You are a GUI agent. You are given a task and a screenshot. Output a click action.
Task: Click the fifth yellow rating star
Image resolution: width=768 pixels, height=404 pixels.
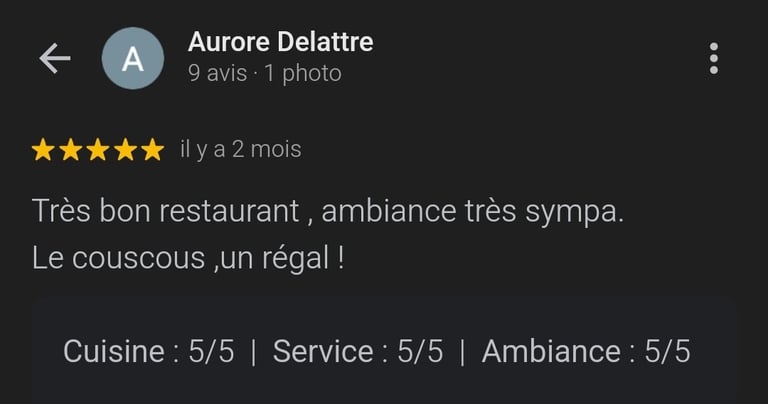tap(153, 150)
